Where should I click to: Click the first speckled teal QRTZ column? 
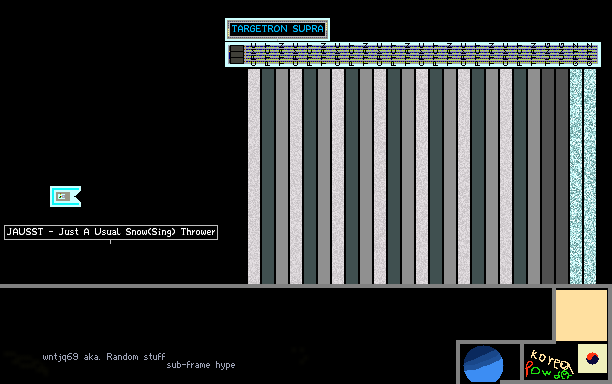(576, 176)
